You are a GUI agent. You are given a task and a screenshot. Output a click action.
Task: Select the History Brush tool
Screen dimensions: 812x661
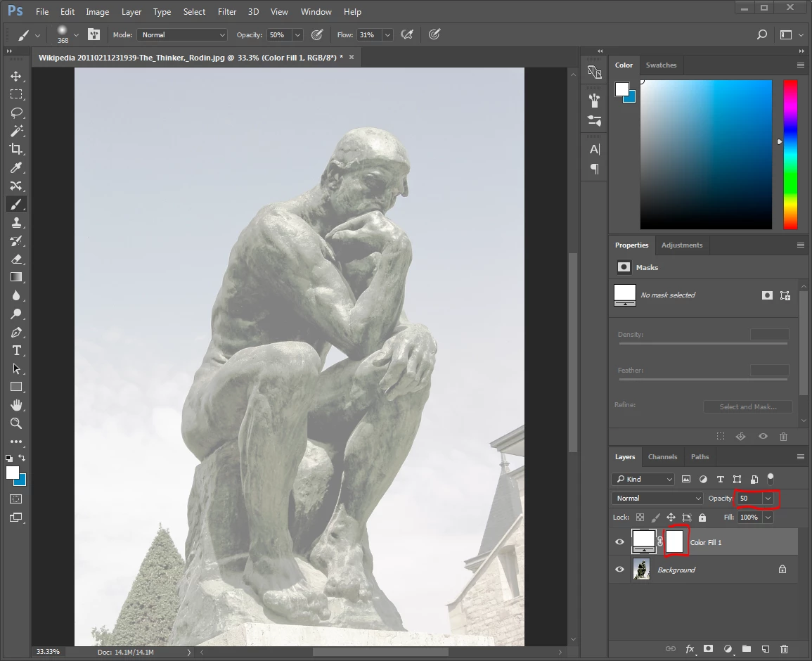[x=16, y=240]
